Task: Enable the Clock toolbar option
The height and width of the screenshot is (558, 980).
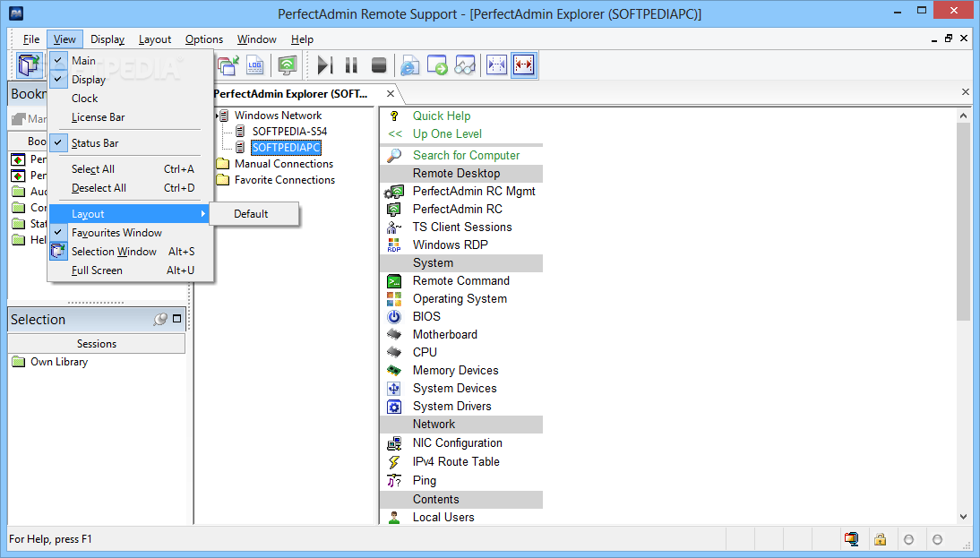Action: tap(130, 99)
